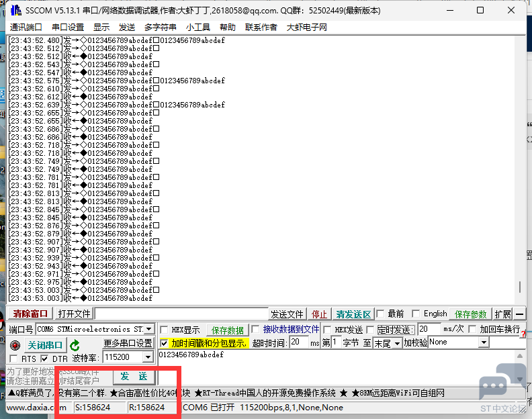Open the 显示 menu
The image size is (532, 419).
(101, 27)
